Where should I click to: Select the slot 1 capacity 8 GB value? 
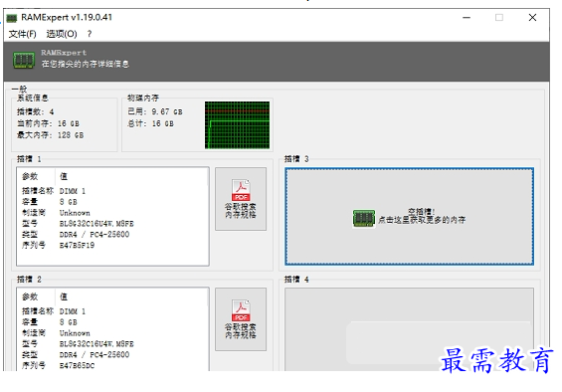(x=68, y=202)
